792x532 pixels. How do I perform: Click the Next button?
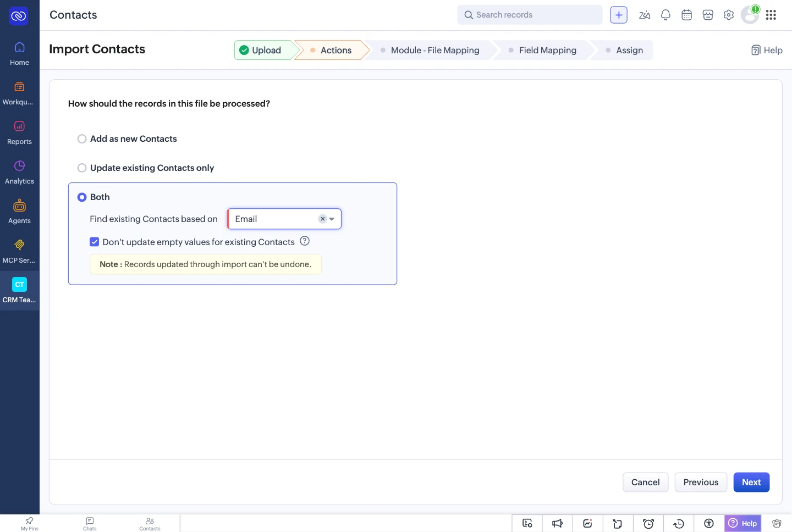click(751, 482)
